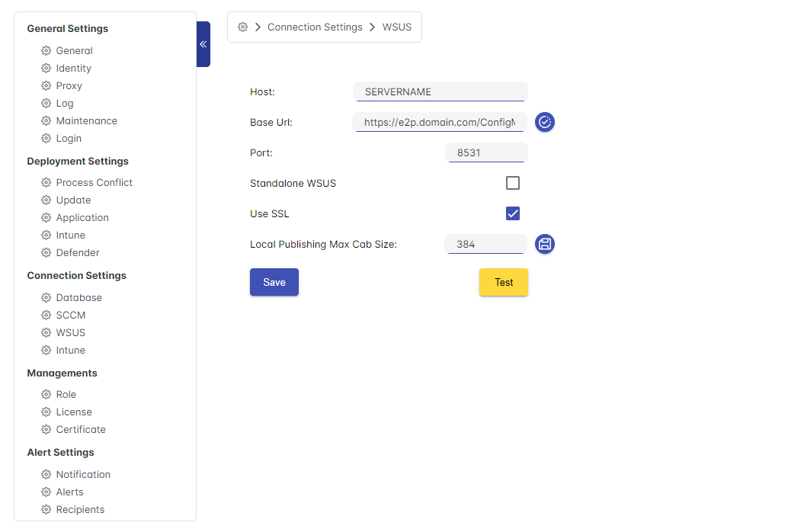Open the SCCM connection settings

(70, 316)
